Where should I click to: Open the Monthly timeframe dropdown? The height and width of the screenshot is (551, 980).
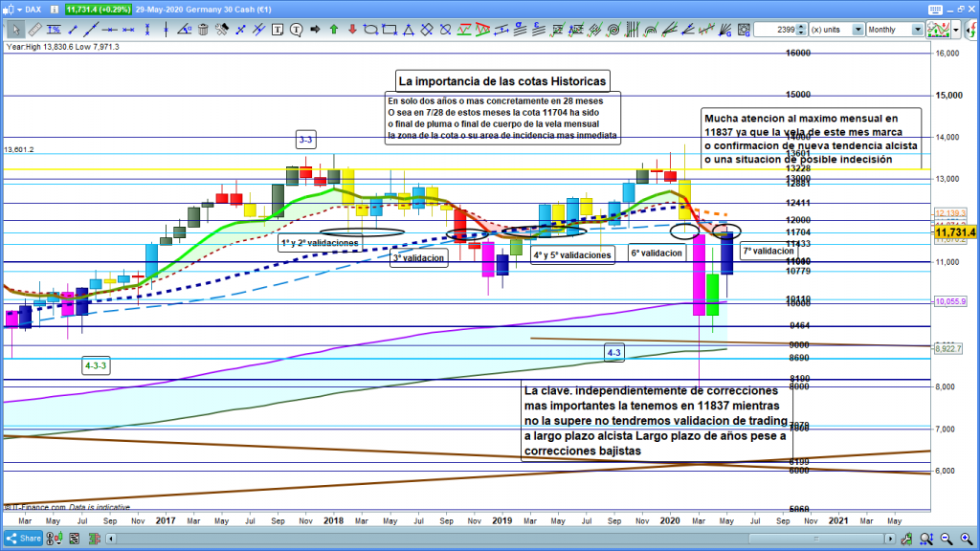click(x=917, y=30)
